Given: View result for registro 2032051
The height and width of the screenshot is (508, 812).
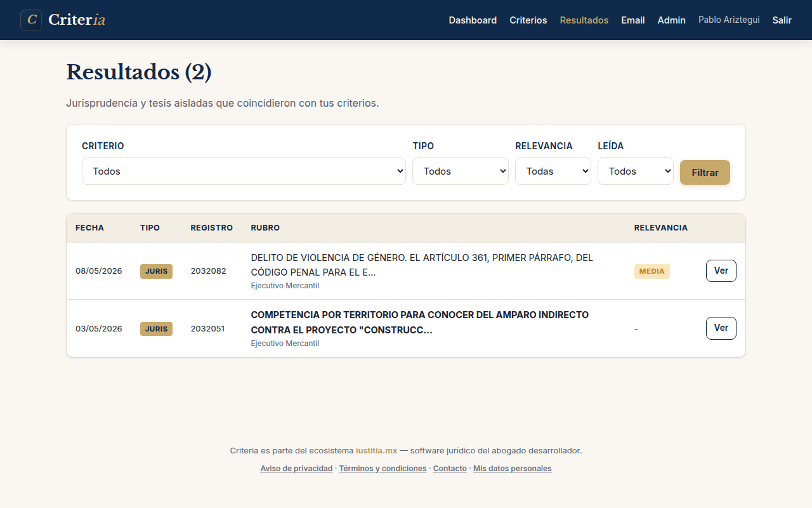Looking at the screenshot, I should [x=721, y=328].
